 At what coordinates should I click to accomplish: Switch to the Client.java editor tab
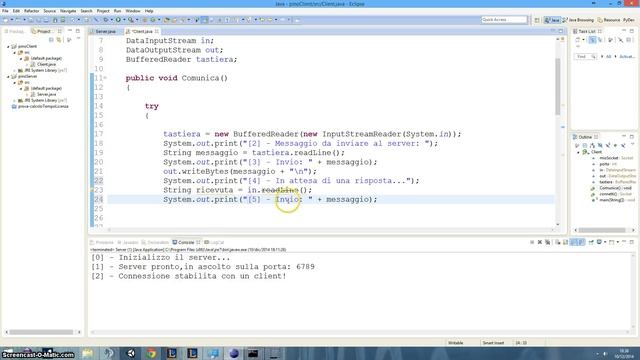pos(142,31)
